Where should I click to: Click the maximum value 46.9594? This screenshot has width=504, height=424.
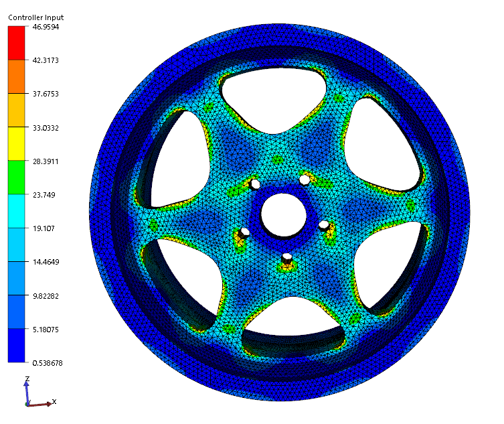pyautogui.click(x=46, y=27)
